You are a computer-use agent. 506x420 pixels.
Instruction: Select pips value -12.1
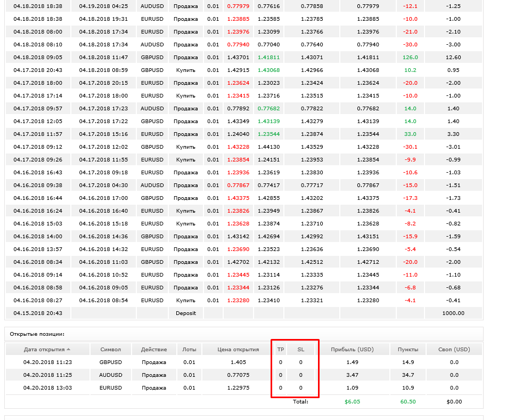410,6
